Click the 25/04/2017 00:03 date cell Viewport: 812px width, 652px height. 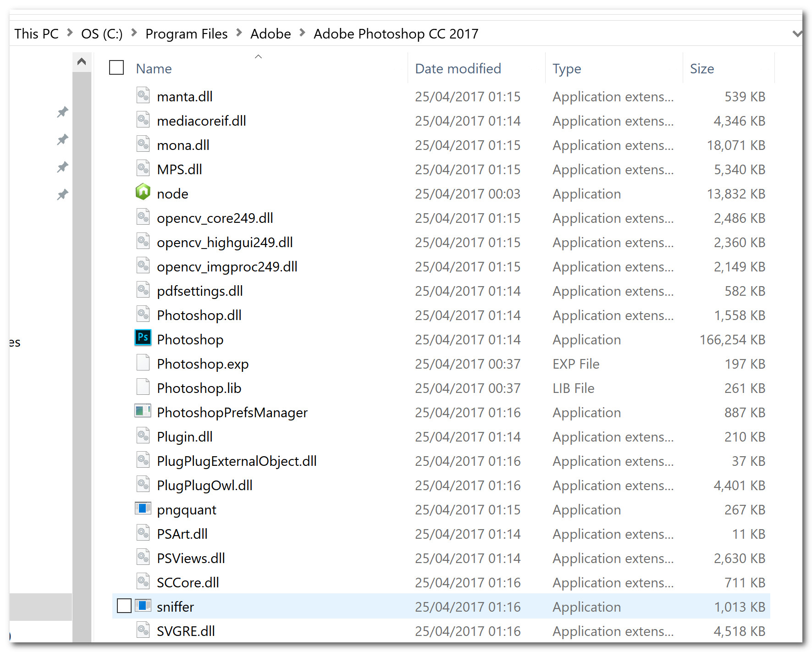point(468,194)
